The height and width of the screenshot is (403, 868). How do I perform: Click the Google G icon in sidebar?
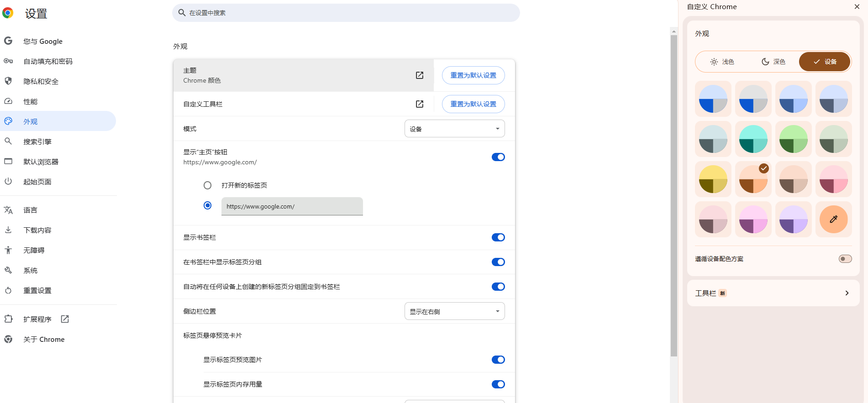(x=8, y=41)
